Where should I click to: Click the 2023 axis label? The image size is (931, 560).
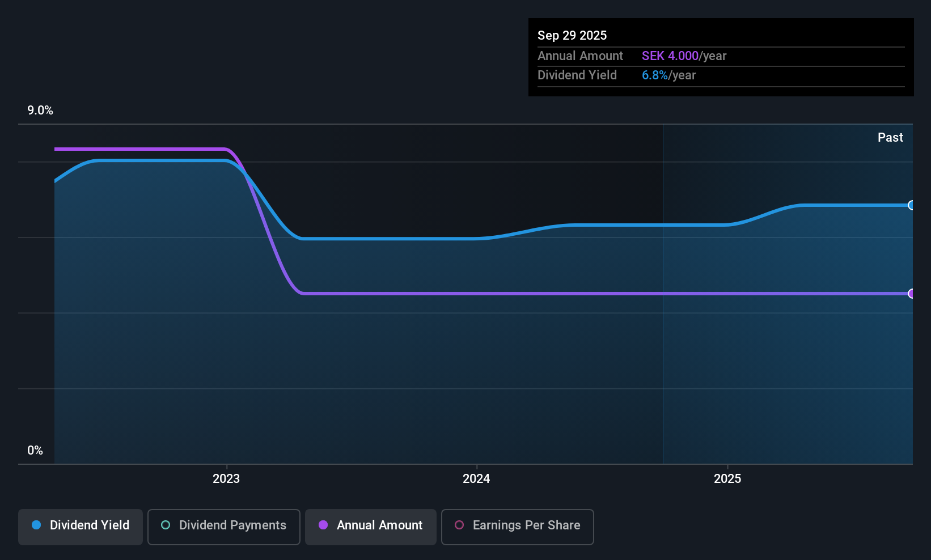(226, 478)
